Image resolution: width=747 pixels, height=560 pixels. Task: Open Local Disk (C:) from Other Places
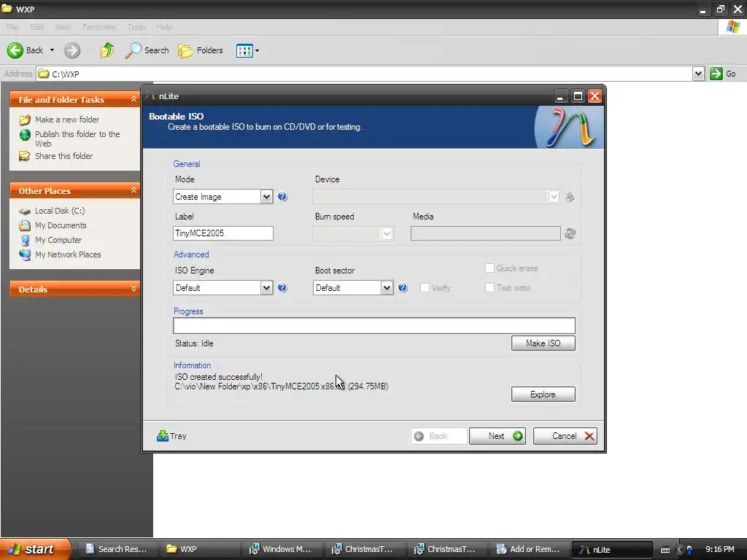(x=60, y=211)
